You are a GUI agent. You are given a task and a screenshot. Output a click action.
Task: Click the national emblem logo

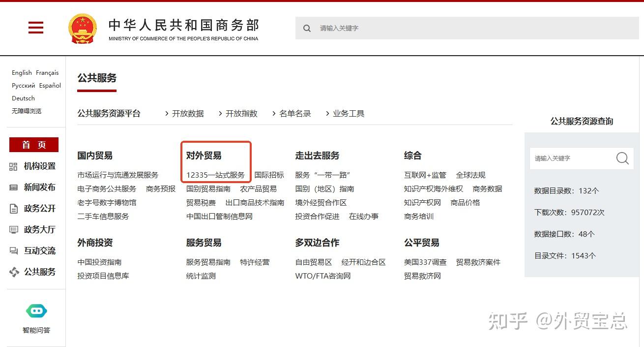click(x=83, y=28)
